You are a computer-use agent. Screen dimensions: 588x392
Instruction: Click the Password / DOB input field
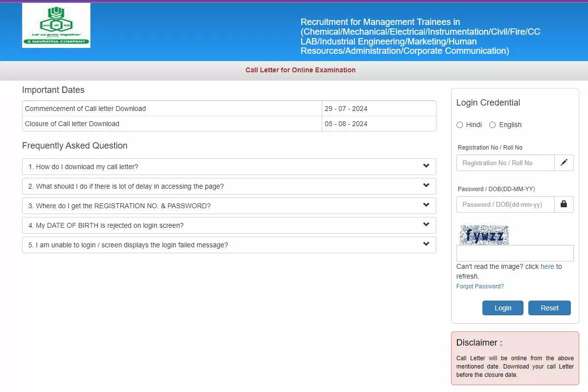505,204
